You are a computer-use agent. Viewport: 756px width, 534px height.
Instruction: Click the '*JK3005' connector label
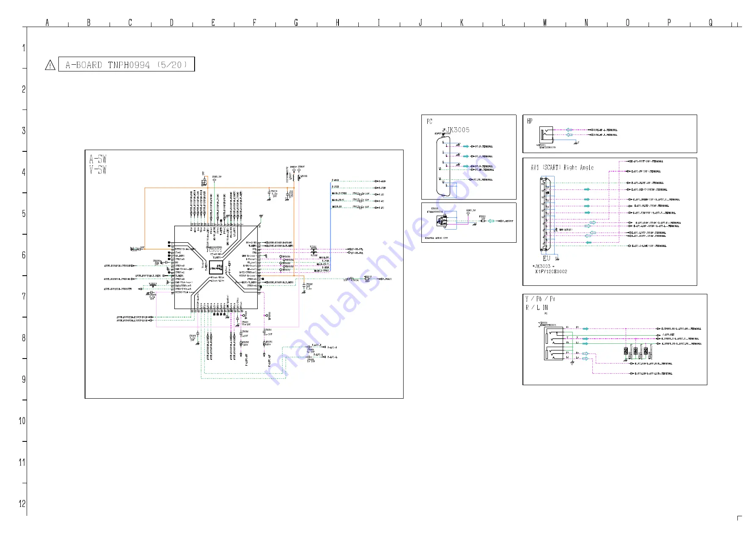pos(456,130)
